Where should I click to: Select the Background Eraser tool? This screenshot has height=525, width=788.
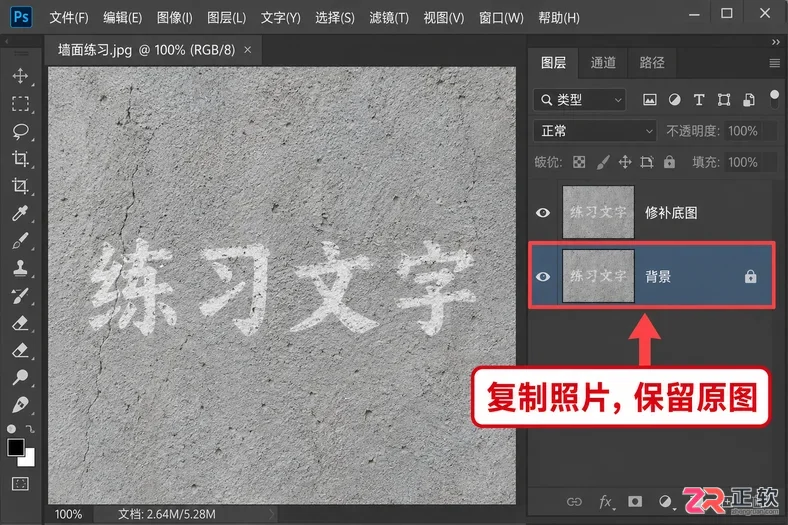20,350
